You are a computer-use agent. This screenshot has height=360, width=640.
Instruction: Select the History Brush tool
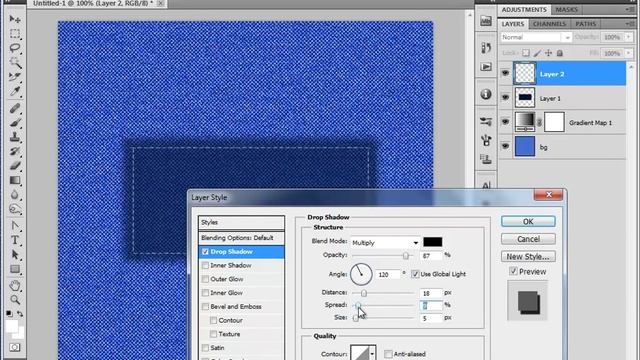[15, 151]
